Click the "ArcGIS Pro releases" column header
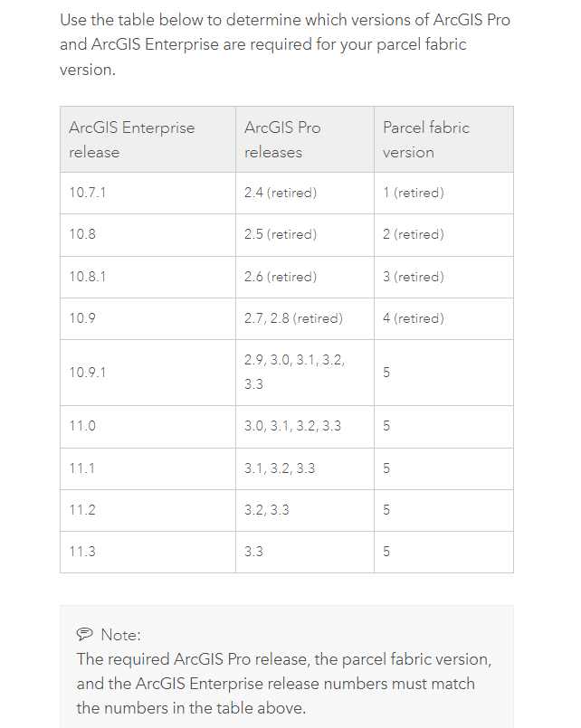This screenshot has height=728, width=581. click(x=282, y=140)
